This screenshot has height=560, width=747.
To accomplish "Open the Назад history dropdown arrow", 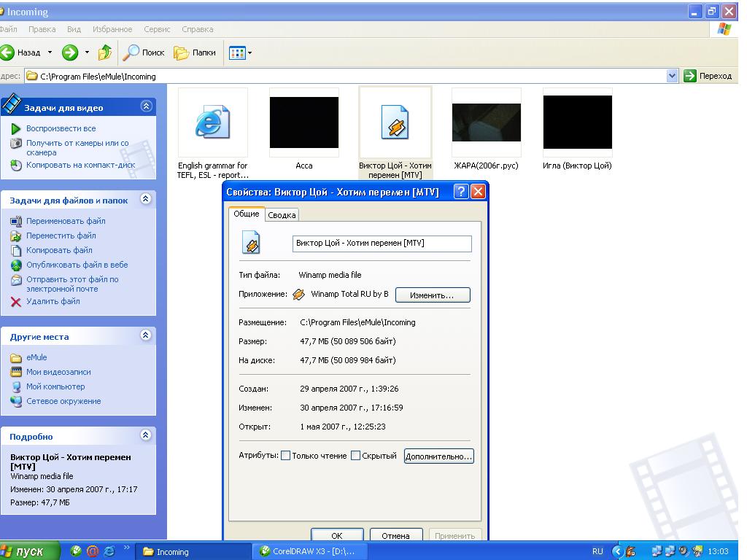I will pyautogui.click(x=50, y=52).
